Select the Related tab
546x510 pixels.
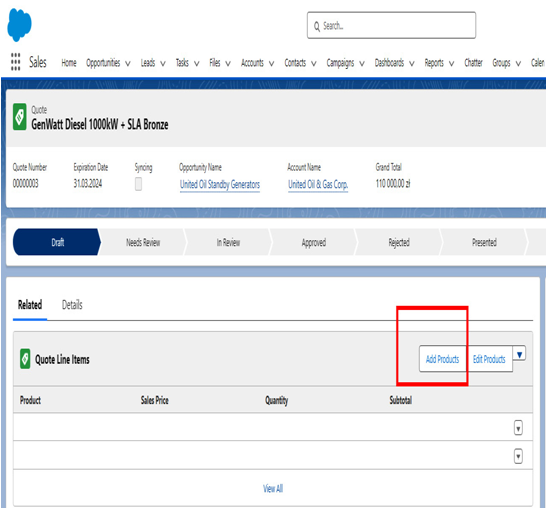point(30,305)
